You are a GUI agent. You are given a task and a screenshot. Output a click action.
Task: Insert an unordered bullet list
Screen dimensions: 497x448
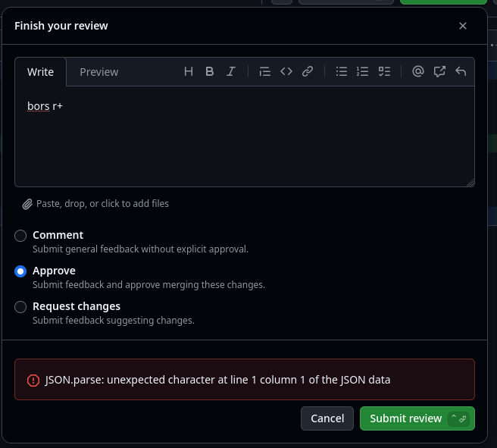click(342, 71)
